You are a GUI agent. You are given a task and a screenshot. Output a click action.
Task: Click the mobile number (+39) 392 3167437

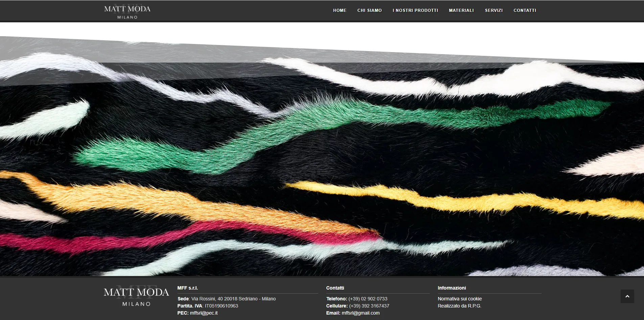[369, 306]
